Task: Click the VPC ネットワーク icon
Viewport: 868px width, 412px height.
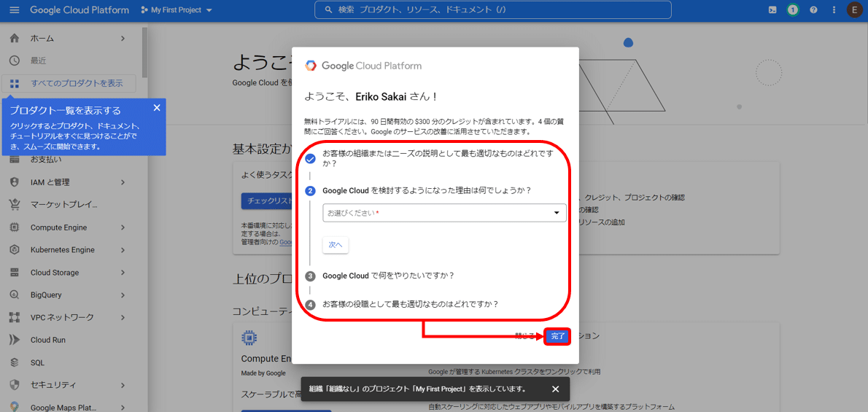Action: [x=15, y=317]
